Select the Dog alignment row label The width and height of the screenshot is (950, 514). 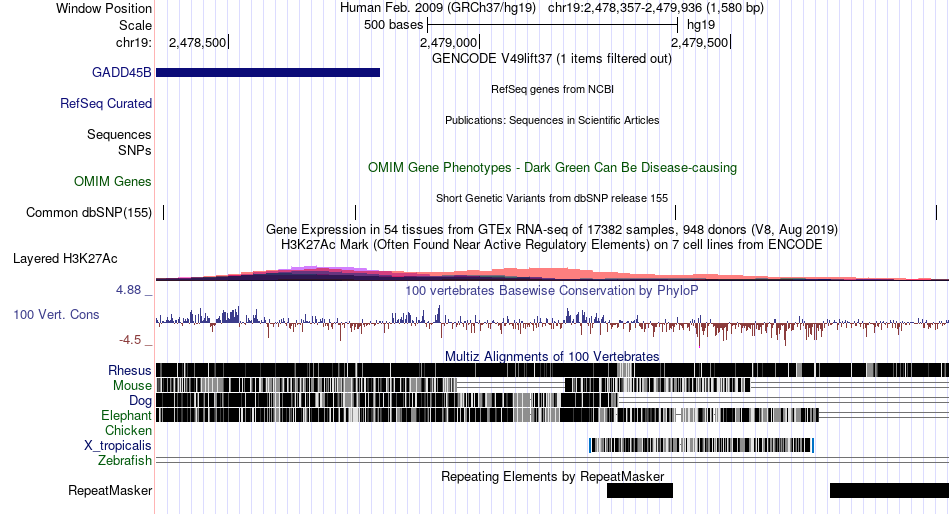pyautogui.click(x=140, y=401)
